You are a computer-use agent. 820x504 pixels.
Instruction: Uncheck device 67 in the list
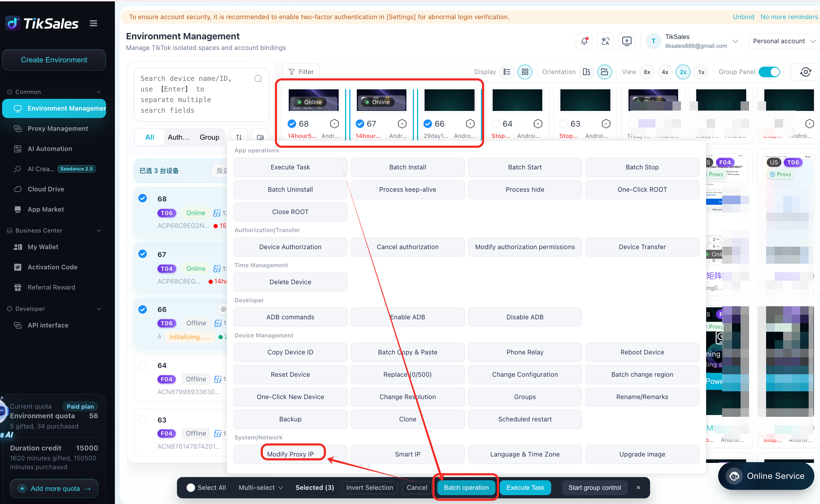click(143, 254)
